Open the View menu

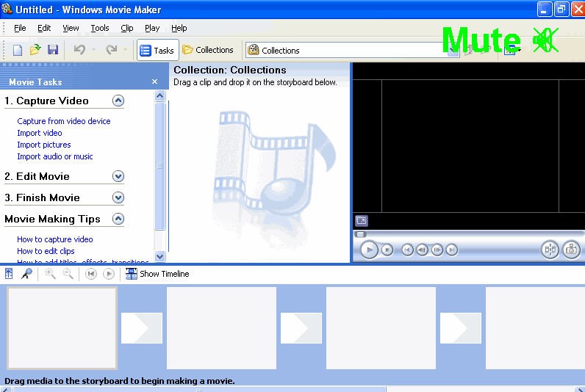[71, 28]
